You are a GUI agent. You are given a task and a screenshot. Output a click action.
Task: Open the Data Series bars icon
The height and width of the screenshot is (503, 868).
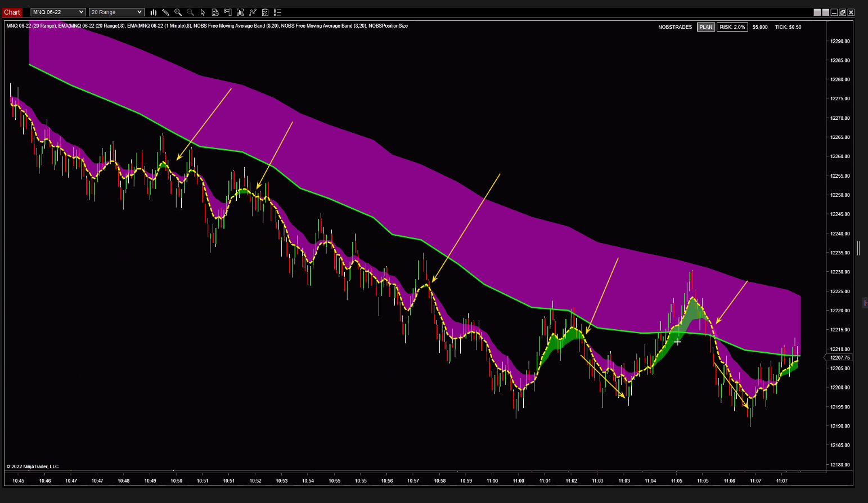pos(240,12)
